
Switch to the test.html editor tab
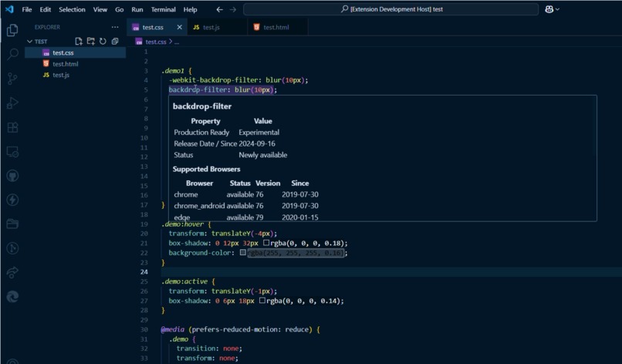tap(276, 27)
